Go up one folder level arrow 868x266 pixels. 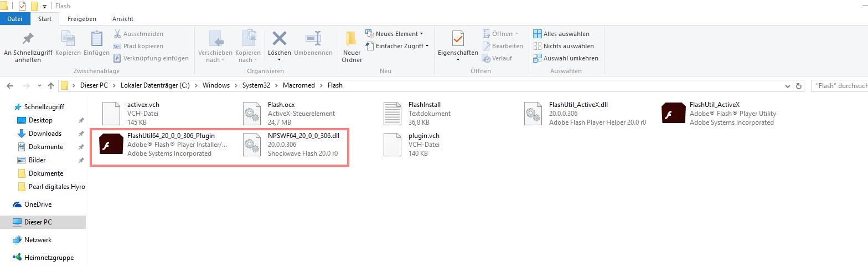coord(51,86)
